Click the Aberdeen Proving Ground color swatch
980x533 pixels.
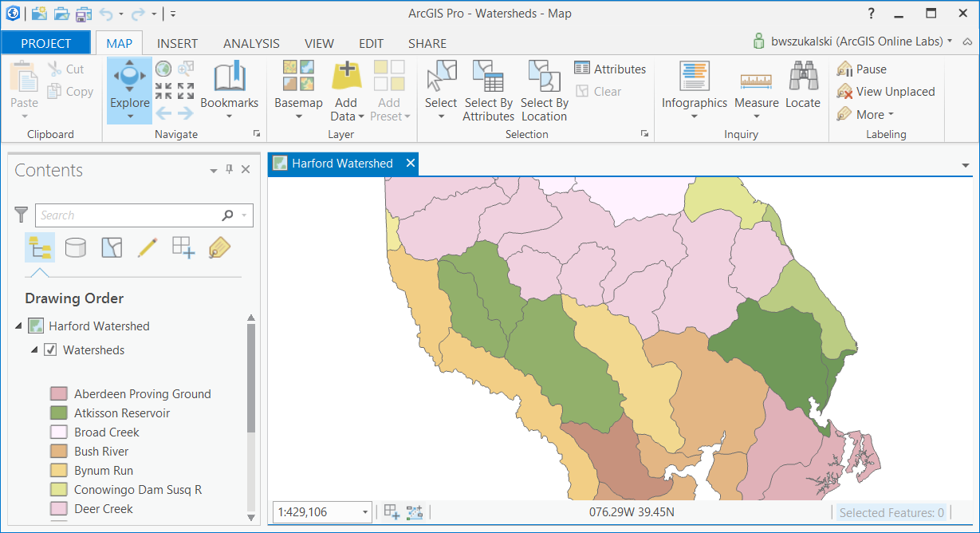click(x=58, y=393)
